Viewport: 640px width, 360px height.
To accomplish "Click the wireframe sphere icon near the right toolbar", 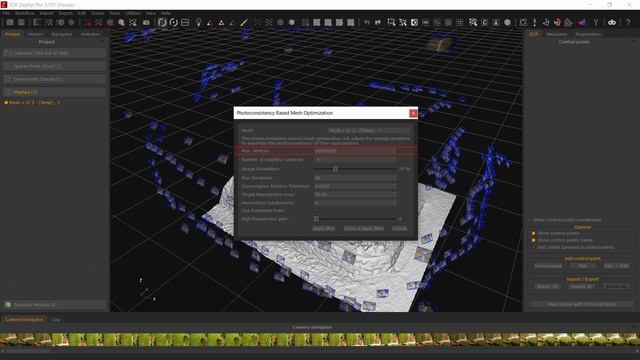I will coord(507,22).
